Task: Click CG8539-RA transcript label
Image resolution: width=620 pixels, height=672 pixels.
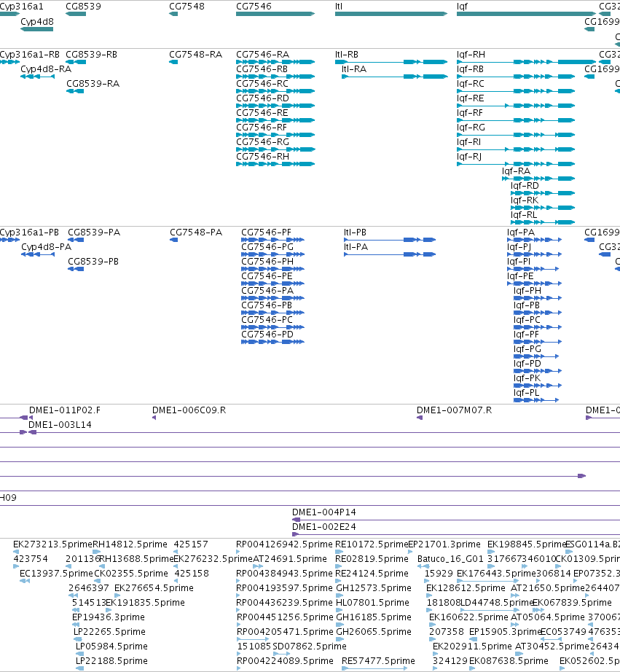Action: pos(93,84)
